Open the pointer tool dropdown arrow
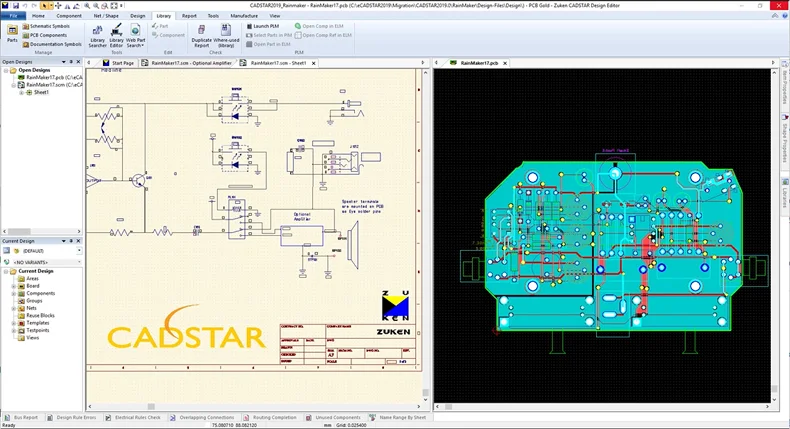Image resolution: width=790 pixels, height=429 pixels. tap(50, 6)
